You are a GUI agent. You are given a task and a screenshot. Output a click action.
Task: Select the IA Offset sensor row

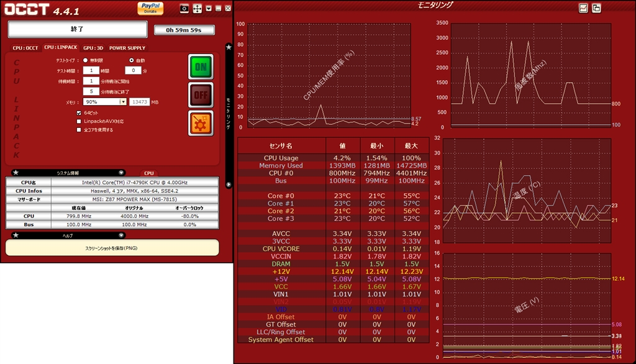click(333, 317)
